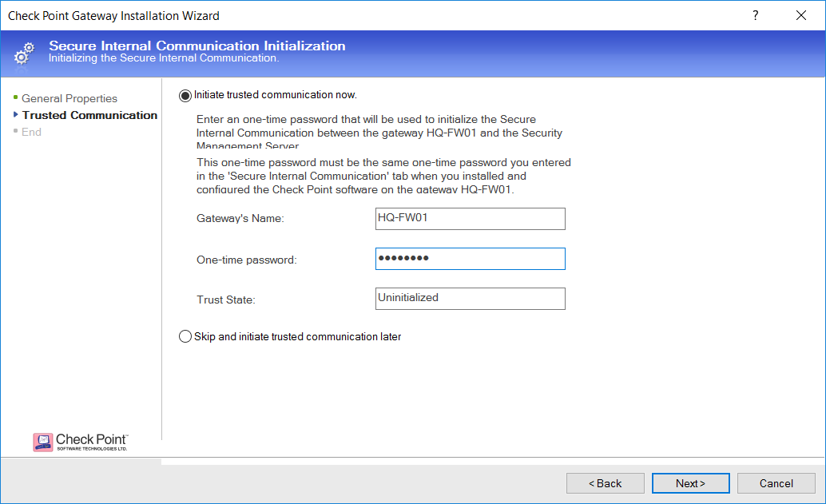Click the wizard window title text
This screenshot has width=826, height=504.
[x=113, y=16]
